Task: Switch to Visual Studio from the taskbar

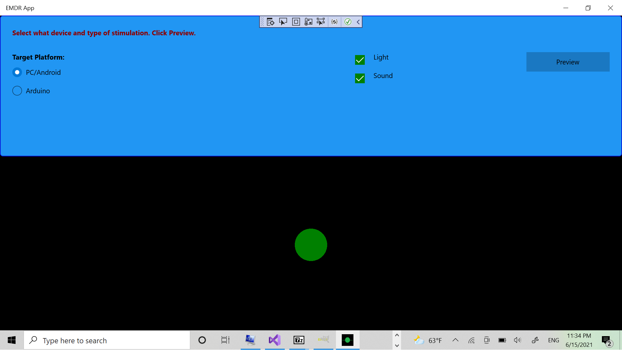Action: 274,340
